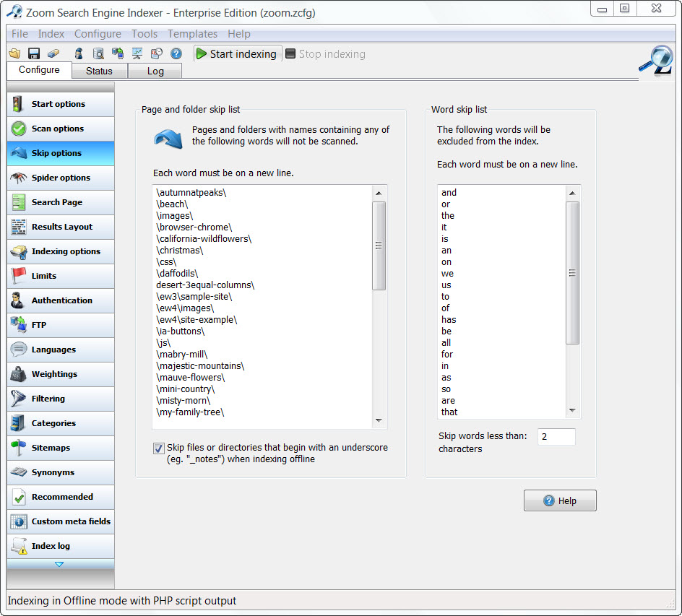The image size is (682, 616).
Task: Click the database search toolbar icon
Action: 99,53
